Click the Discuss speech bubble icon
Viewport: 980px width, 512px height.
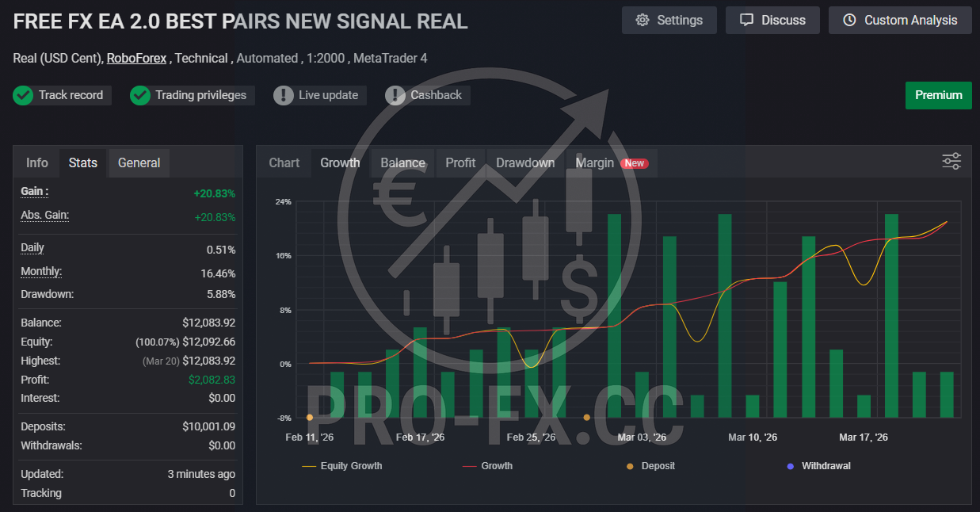[746, 21]
